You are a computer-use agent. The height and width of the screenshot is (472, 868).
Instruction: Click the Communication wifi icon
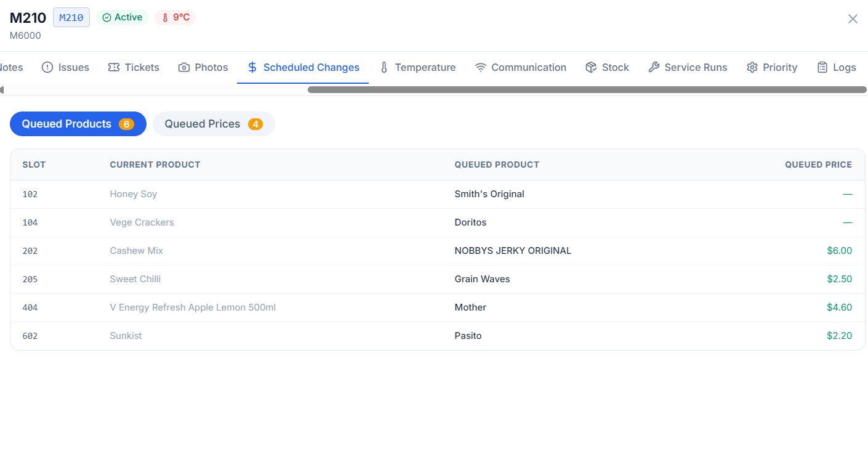coord(481,67)
